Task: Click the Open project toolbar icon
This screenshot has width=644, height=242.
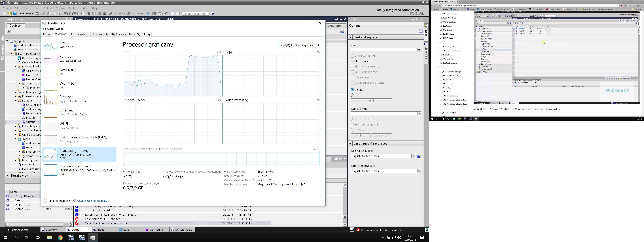Action: [x=10, y=14]
